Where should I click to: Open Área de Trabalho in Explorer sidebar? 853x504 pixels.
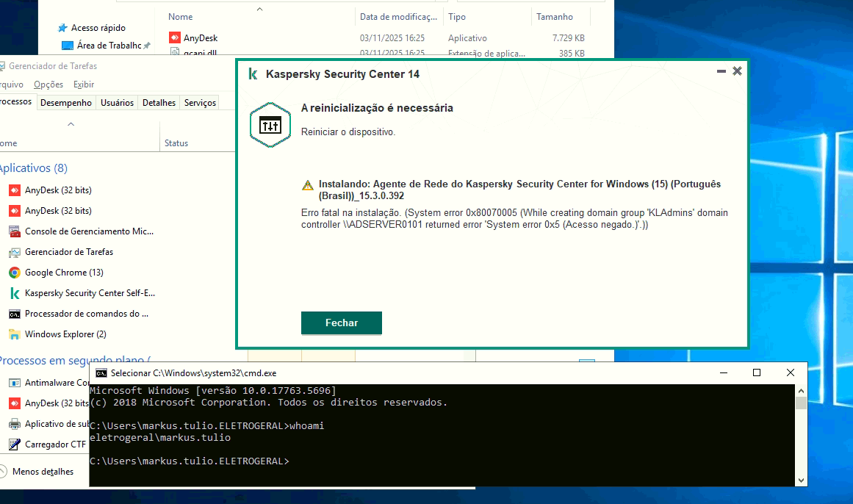(x=109, y=46)
